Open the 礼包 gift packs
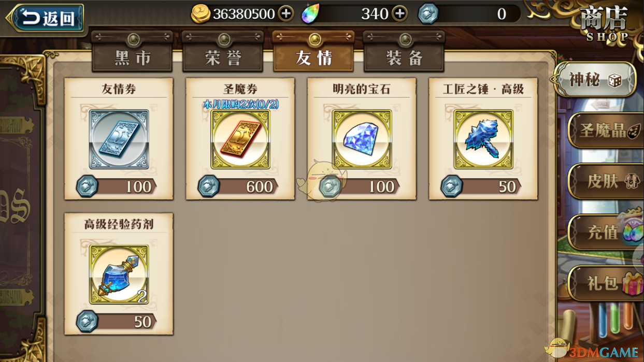644x362 pixels. click(606, 283)
